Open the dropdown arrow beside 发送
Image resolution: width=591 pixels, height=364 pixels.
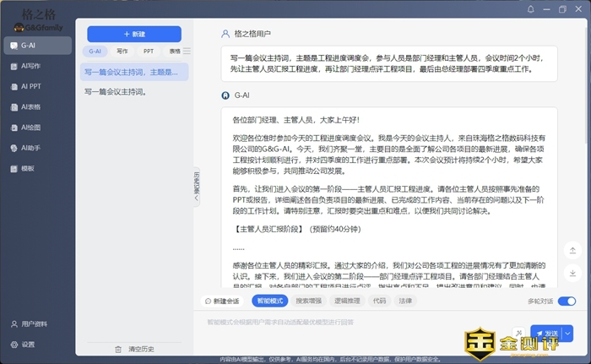click(567, 333)
